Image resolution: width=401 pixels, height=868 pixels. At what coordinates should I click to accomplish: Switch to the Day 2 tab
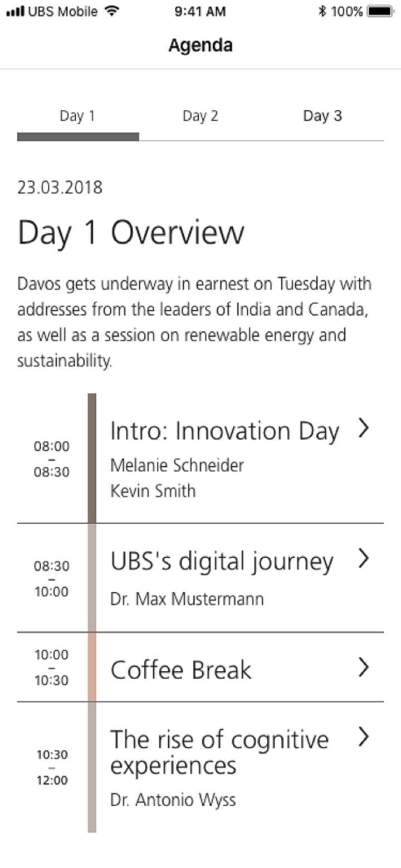tap(200, 116)
